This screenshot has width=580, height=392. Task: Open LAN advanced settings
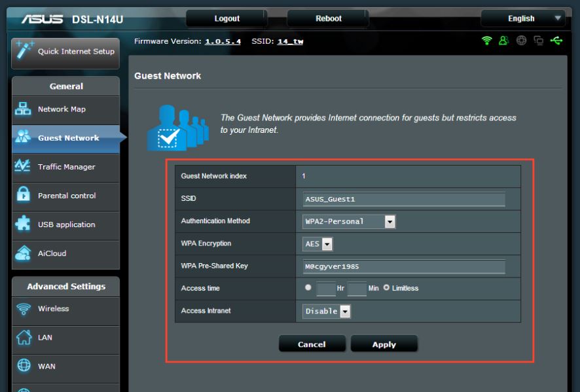tap(66, 340)
